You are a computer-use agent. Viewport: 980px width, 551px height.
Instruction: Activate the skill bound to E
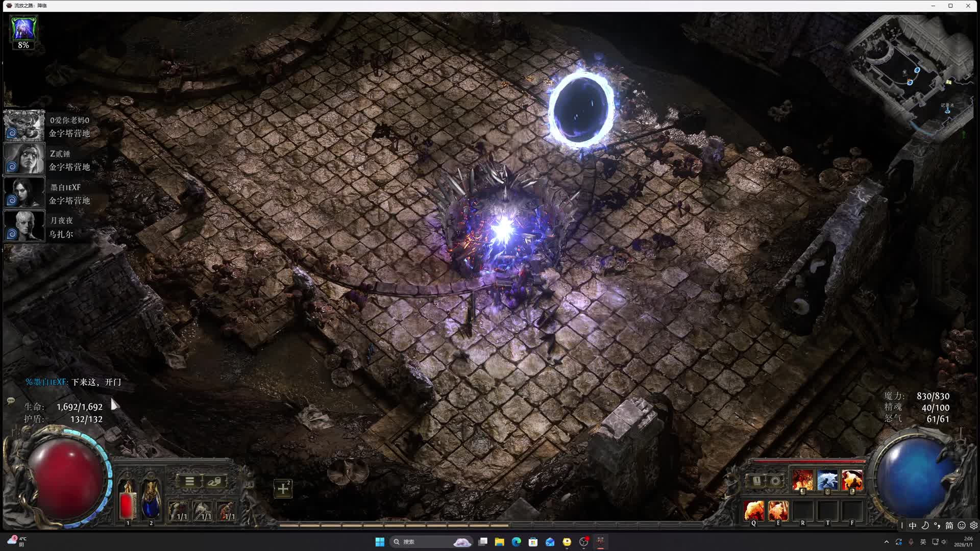coord(778,510)
